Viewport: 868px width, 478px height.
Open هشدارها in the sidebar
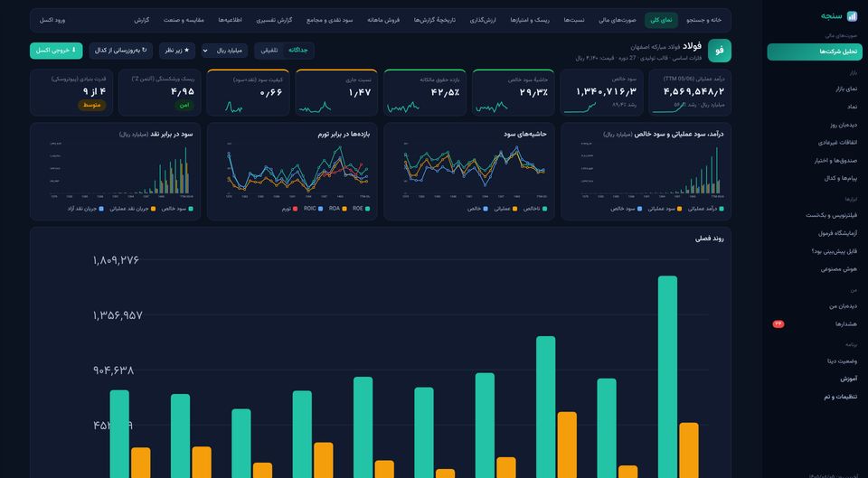(x=815, y=324)
